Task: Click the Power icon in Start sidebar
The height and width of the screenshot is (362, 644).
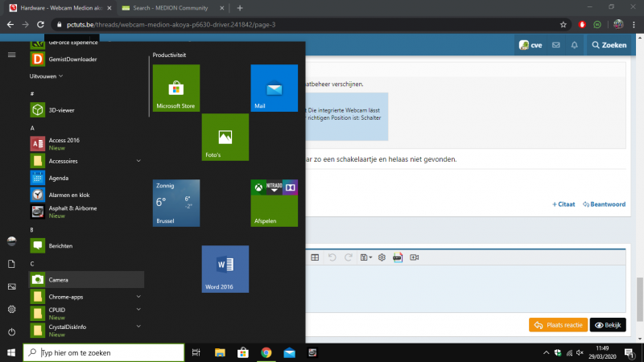Action: [x=11, y=331]
